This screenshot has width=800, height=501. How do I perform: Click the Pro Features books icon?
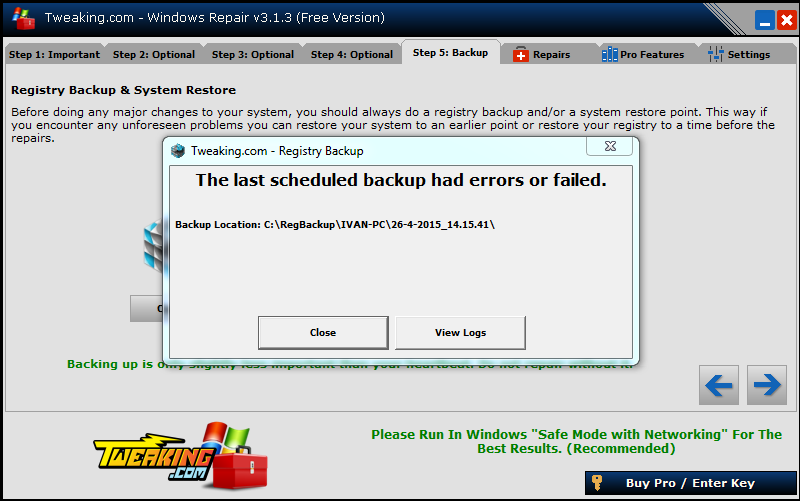pyautogui.click(x=609, y=54)
